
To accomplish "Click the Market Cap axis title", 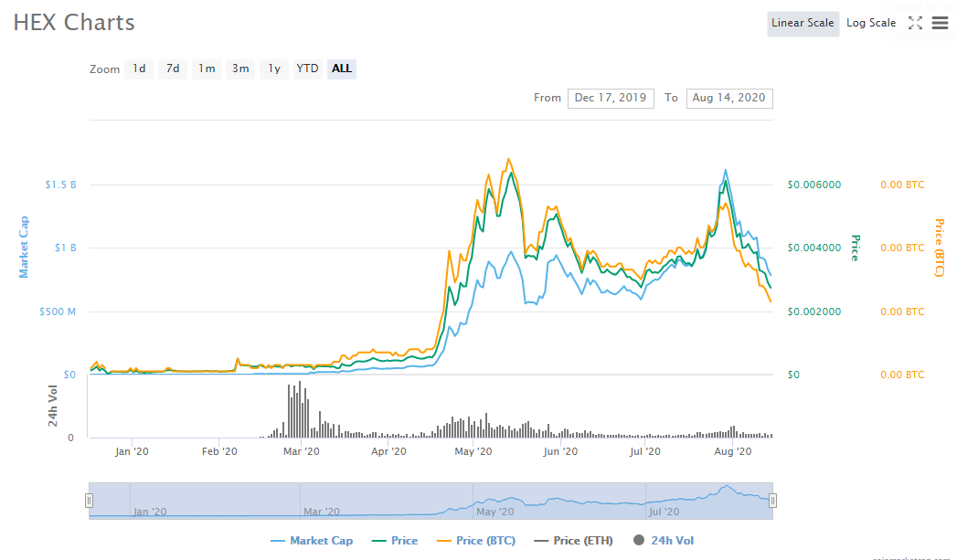I will click(x=24, y=247).
